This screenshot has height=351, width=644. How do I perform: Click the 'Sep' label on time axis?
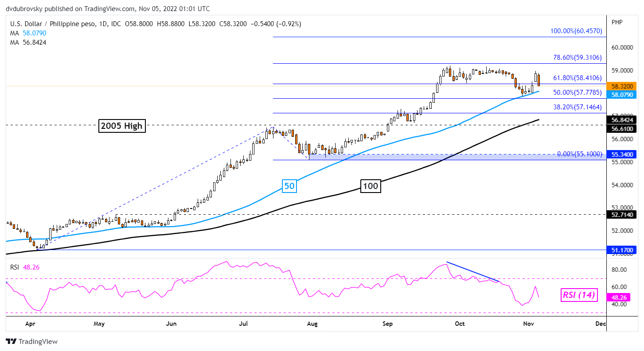tap(388, 324)
